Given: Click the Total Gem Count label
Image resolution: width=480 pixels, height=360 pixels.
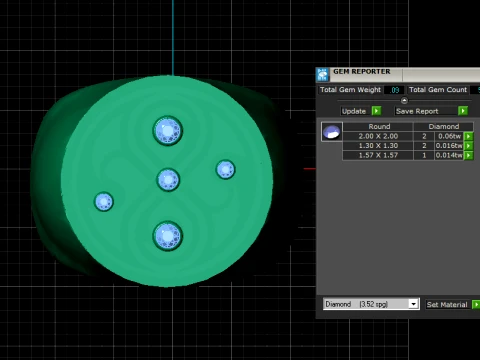Looking at the screenshot, I should coord(438,90).
